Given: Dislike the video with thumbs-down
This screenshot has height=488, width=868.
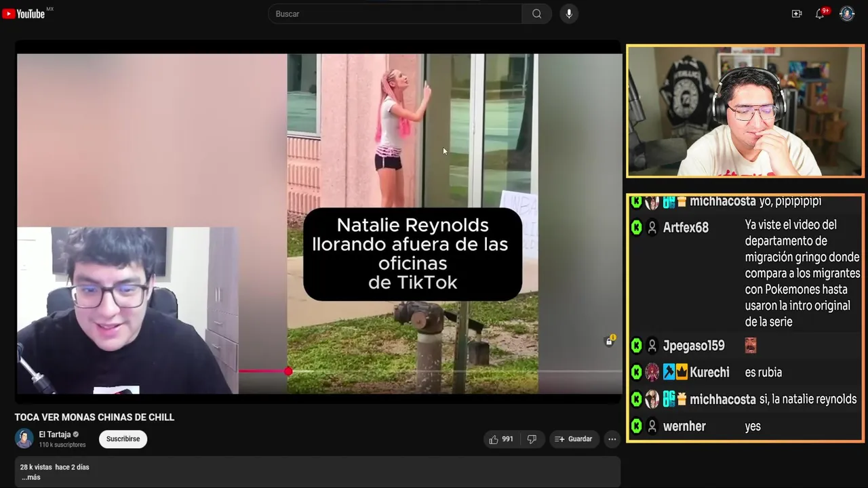Looking at the screenshot, I should [532, 439].
